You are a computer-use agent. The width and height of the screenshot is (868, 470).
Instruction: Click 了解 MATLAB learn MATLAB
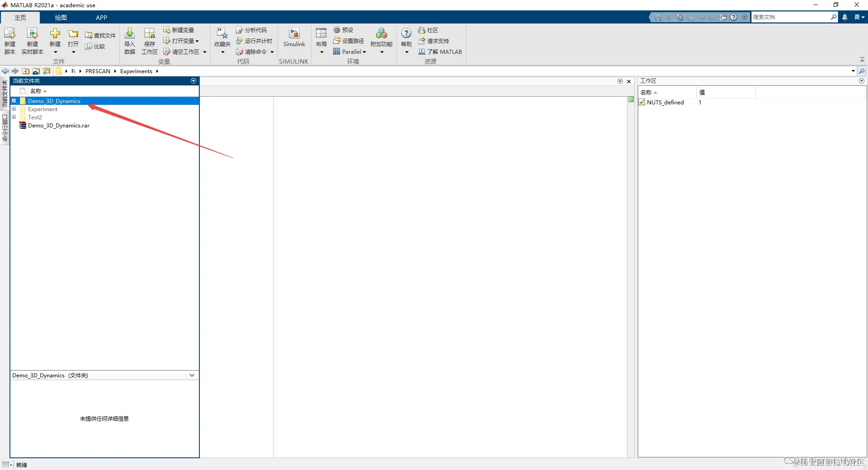tap(440, 52)
